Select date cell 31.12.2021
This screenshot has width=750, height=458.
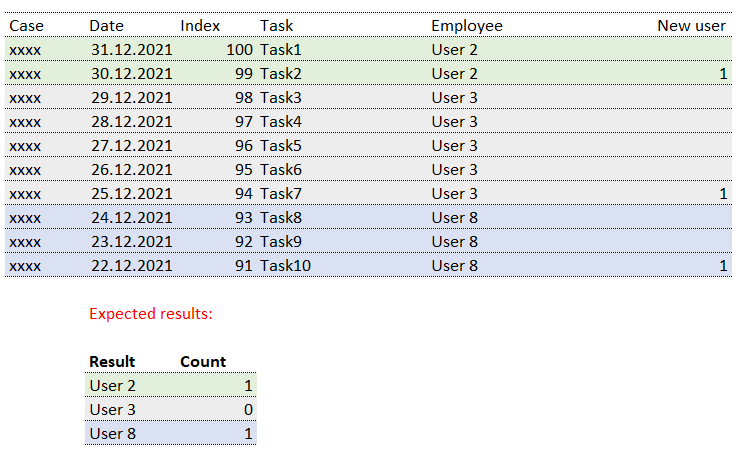tap(132, 50)
